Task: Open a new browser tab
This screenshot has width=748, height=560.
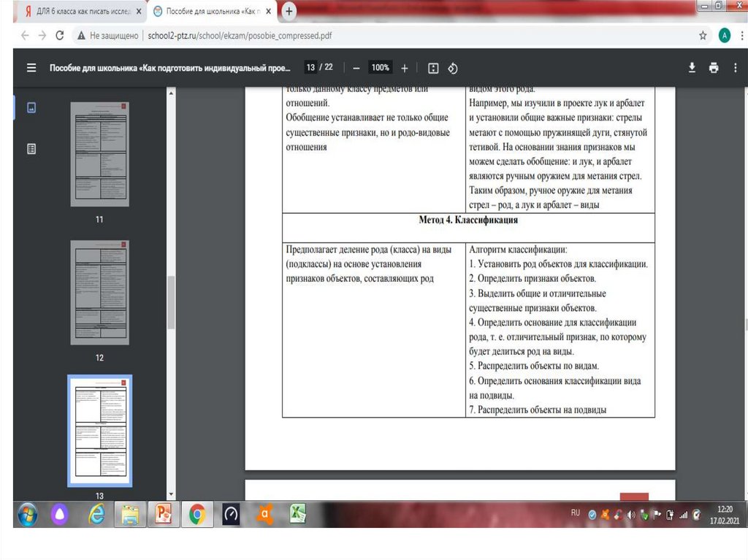Action: point(289,11)
